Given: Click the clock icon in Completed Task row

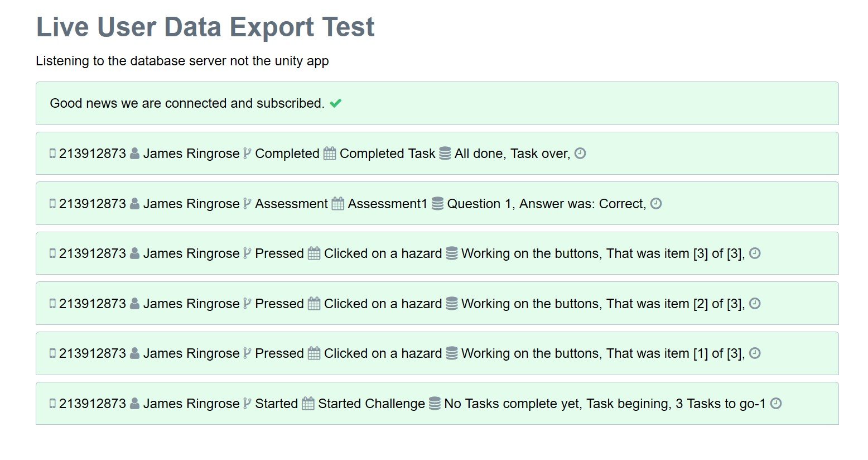Looking at the screenshot, I should (x=580, y=153).
